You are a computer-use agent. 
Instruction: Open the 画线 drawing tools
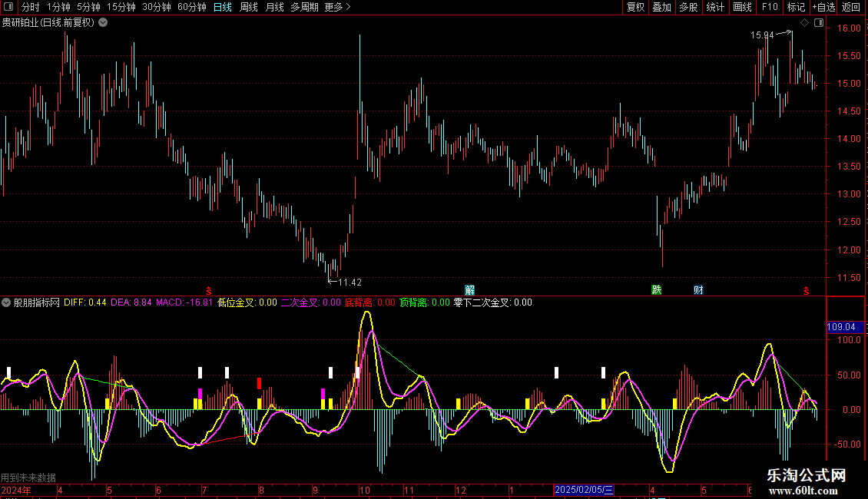point(742,7)
